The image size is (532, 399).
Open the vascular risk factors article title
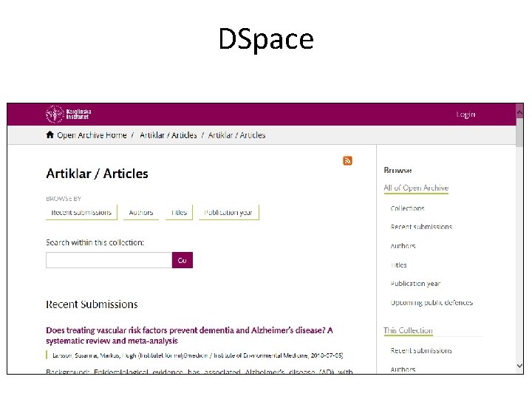point(189,335)
